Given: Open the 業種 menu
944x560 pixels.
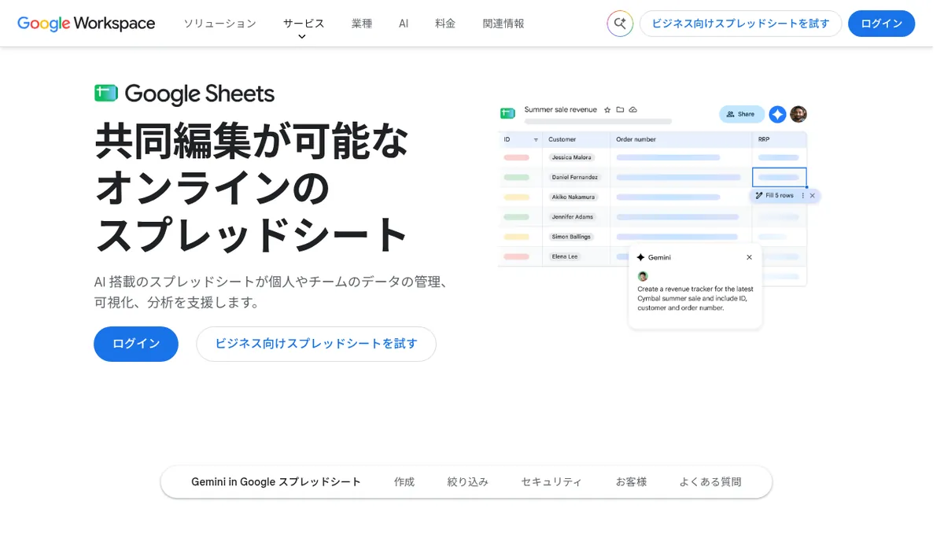Looking at the screenshot, I should [x=362, y=24].
